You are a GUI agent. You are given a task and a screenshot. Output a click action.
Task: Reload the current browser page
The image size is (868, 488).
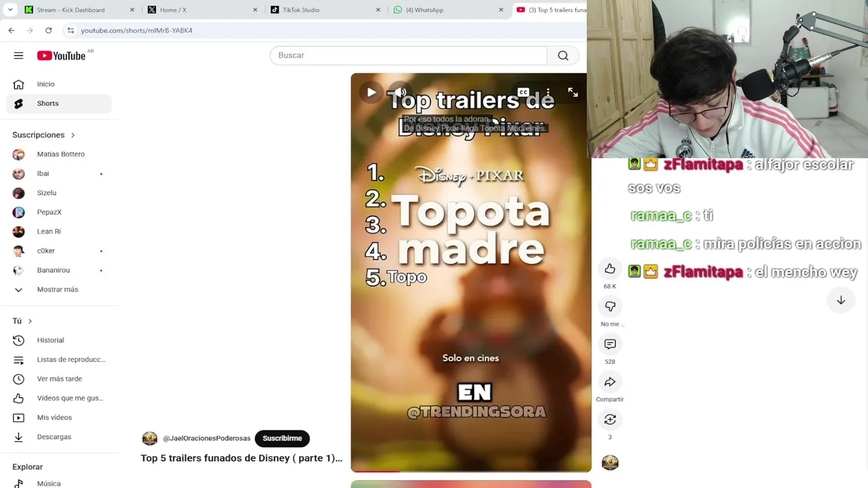point(48,30)
